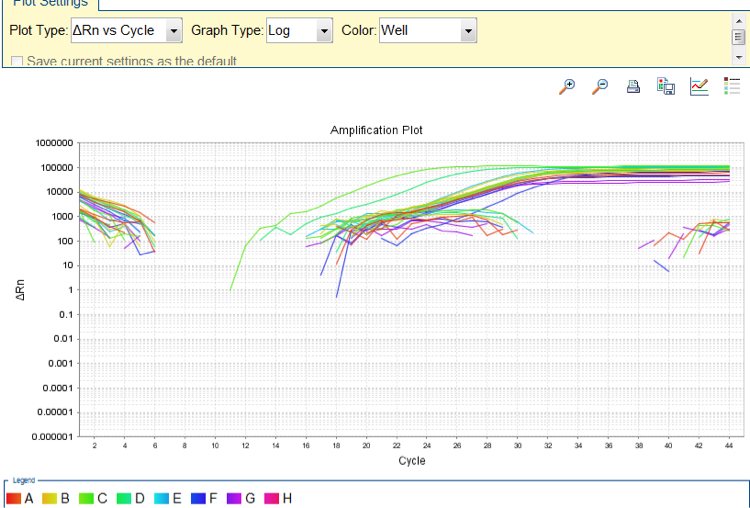Click the red A legend swatch

(13, 498)
